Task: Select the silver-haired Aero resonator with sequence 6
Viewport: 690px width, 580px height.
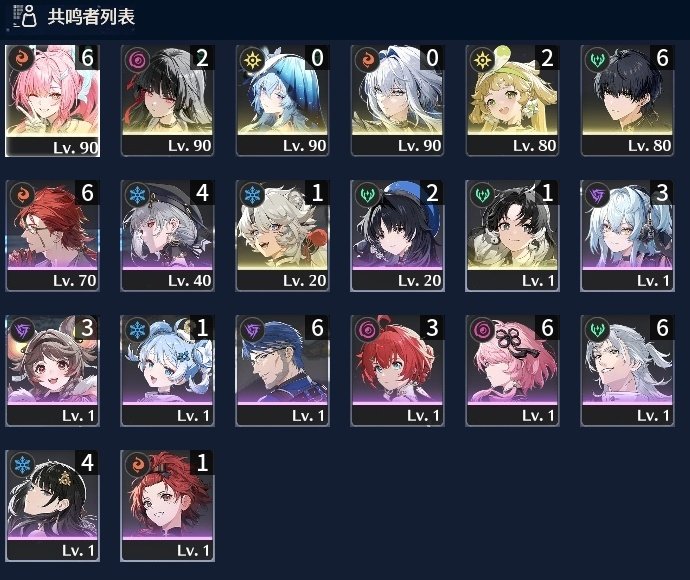Action: click(628, 371)
